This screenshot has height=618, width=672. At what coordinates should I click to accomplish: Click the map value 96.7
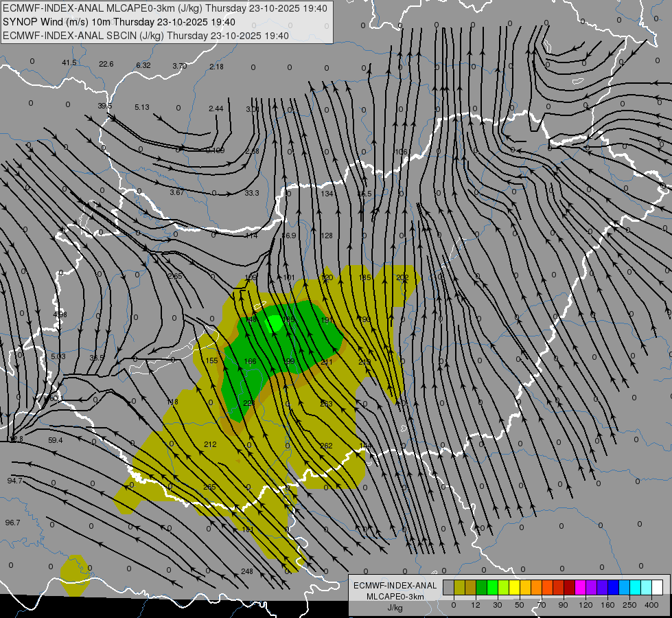tap(12, 523)
